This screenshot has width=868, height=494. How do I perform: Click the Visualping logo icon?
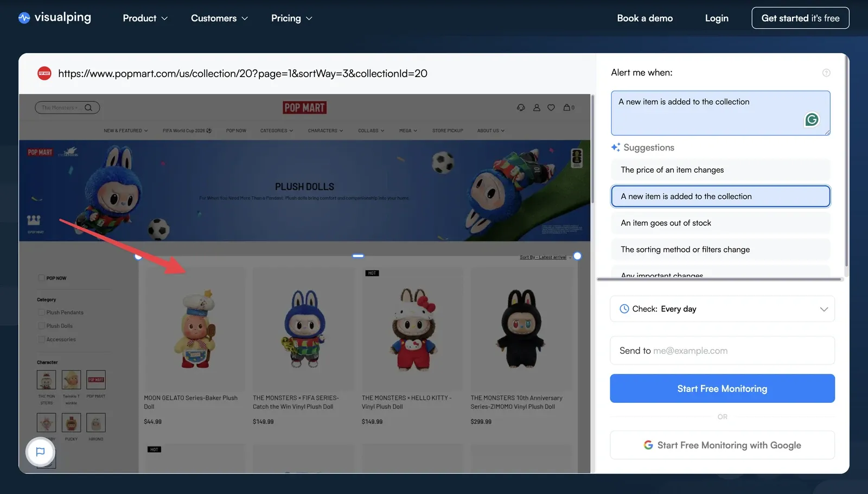click(x=24, y=18)
